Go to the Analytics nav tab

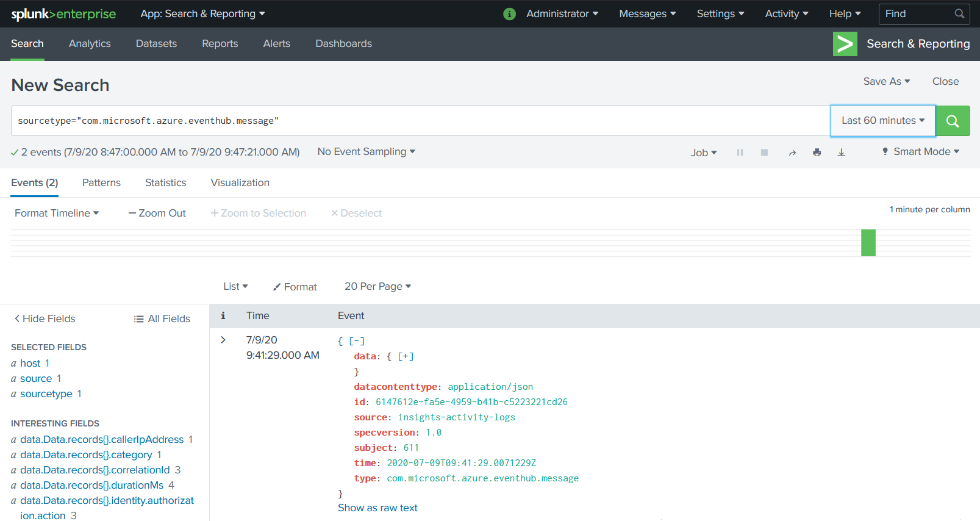click(90, 44)
